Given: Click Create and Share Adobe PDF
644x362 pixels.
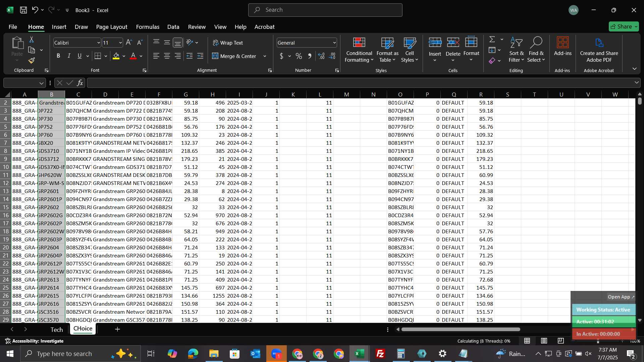Looking at the screenshot, I should [599, 50].
